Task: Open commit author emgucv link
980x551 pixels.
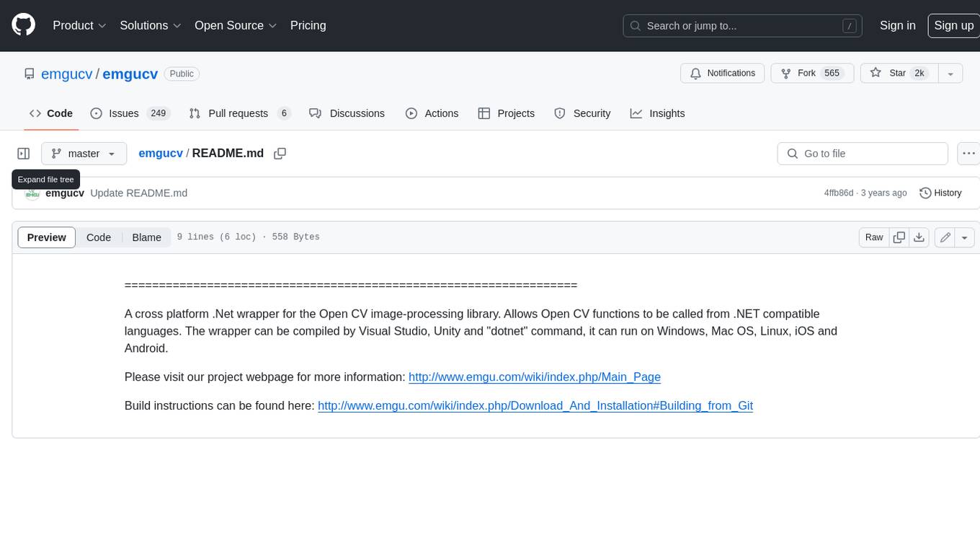Action: tap(65, 193)
